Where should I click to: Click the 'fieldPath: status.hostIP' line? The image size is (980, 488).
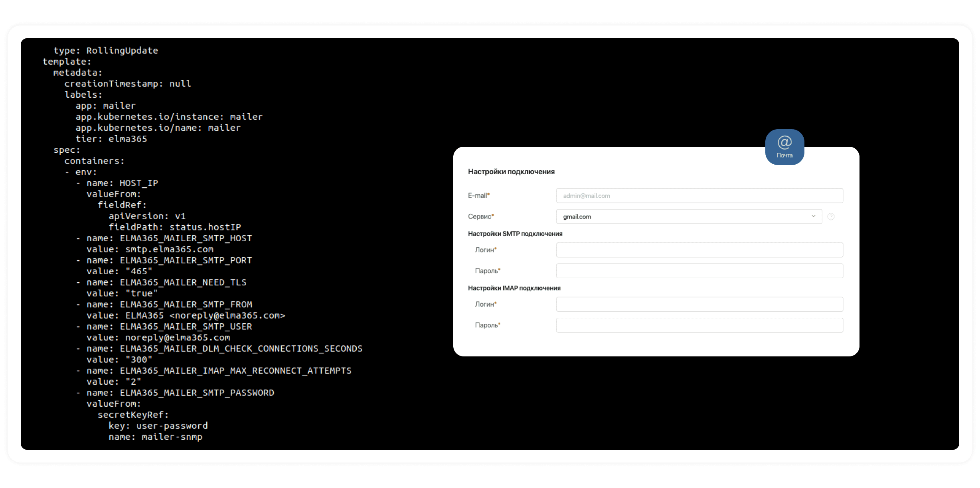(175, 227)
